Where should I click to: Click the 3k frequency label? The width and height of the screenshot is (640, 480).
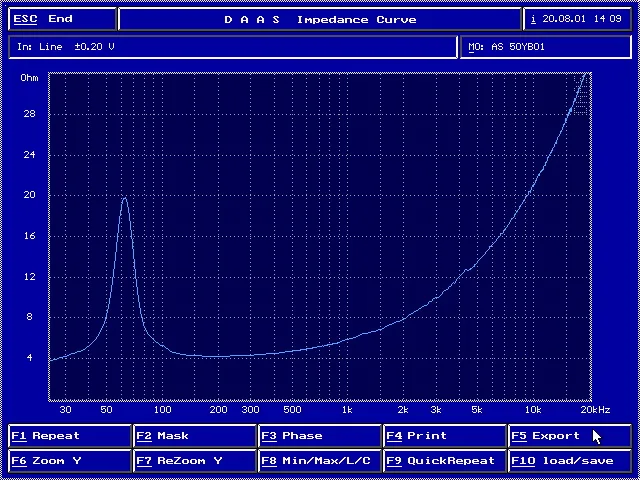tap(436, 409)
